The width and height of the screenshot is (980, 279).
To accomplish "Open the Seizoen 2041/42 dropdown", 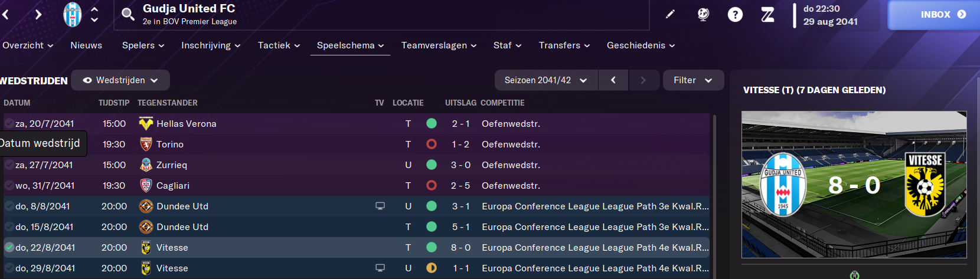I will pyautogui.click(x=546, y=80).
